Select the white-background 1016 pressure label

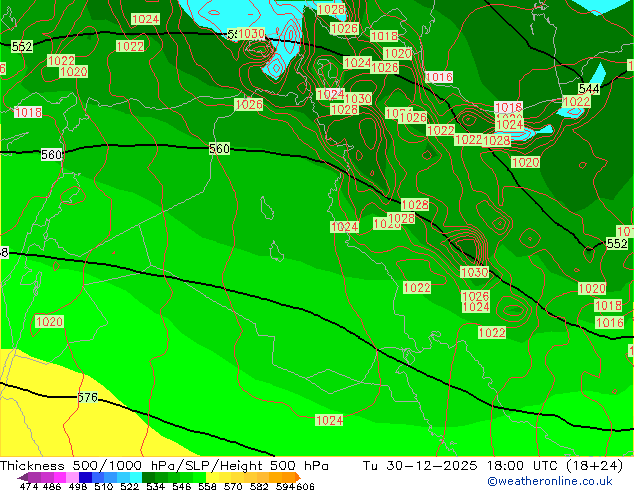pyautogui.click(x=439, y=77)
